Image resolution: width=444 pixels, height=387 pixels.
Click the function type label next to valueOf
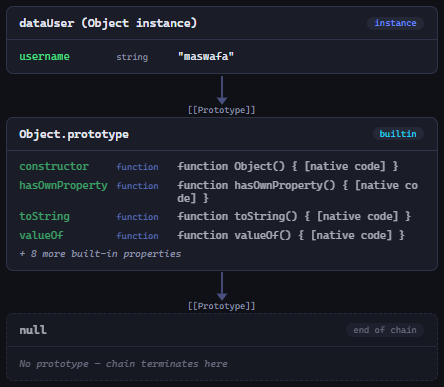(x=137, y=236)
